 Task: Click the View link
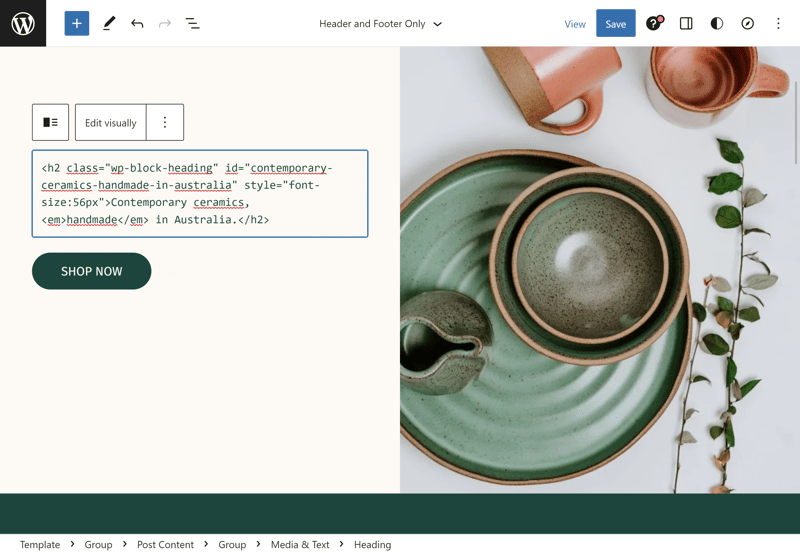(574, 24)
